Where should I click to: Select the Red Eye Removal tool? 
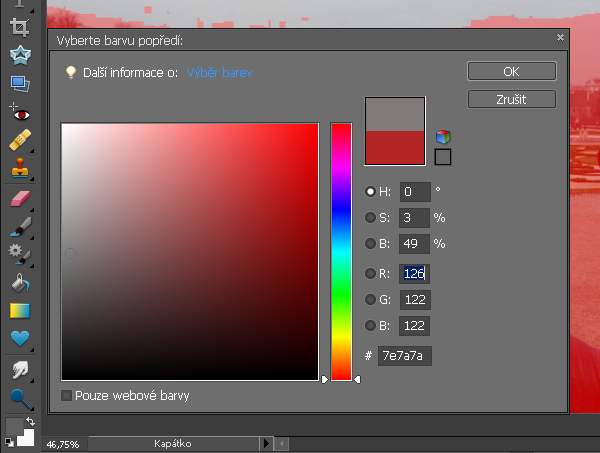(19, 112)
